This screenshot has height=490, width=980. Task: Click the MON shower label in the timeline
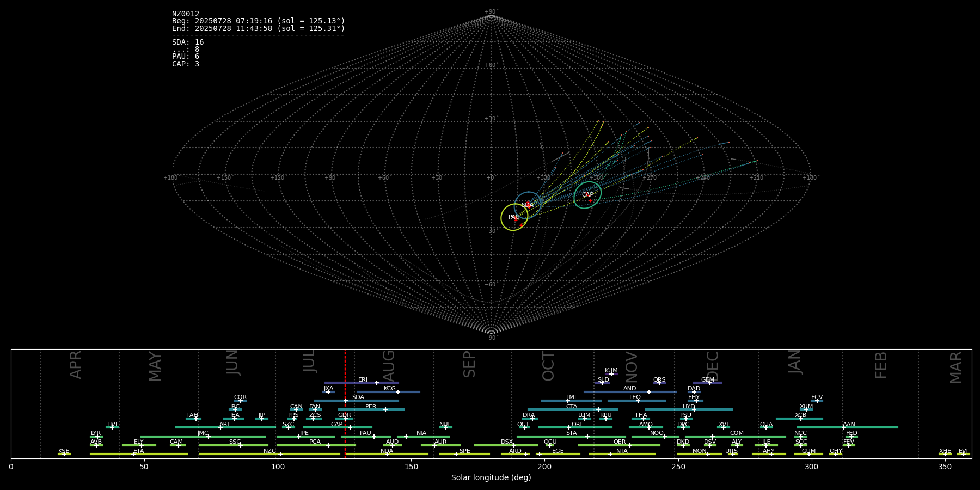pos(700,451)
